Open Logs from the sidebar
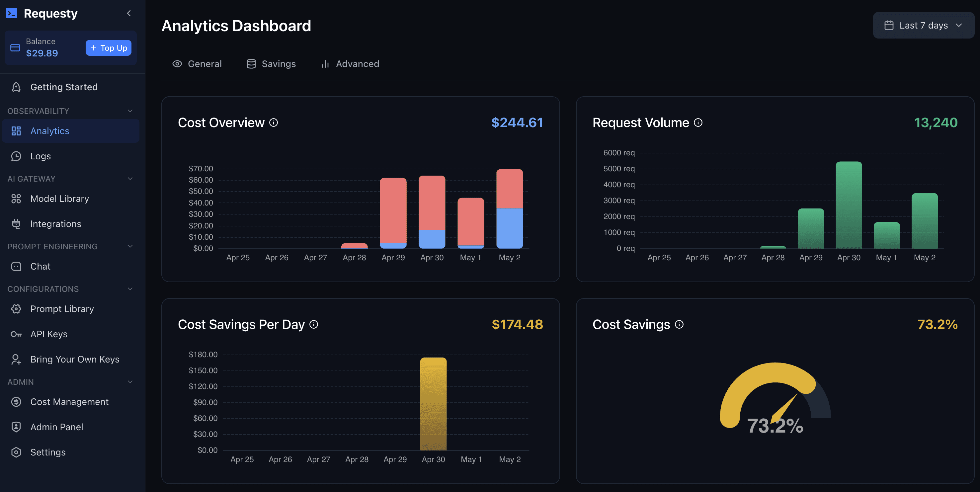The image size is (980, 492). pos(40,156)
